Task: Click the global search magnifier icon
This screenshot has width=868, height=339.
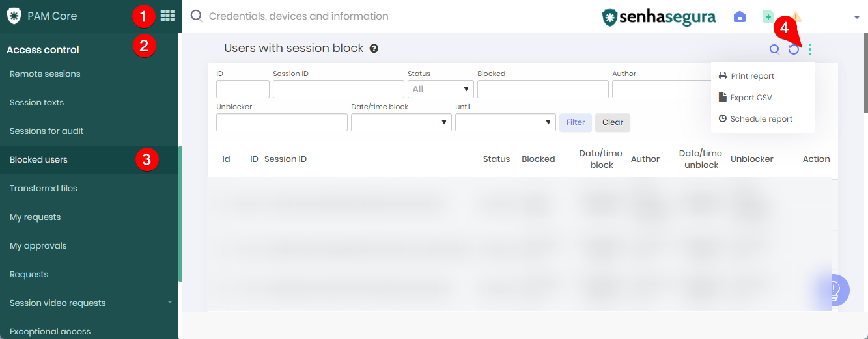Action: tap(196, 16)
